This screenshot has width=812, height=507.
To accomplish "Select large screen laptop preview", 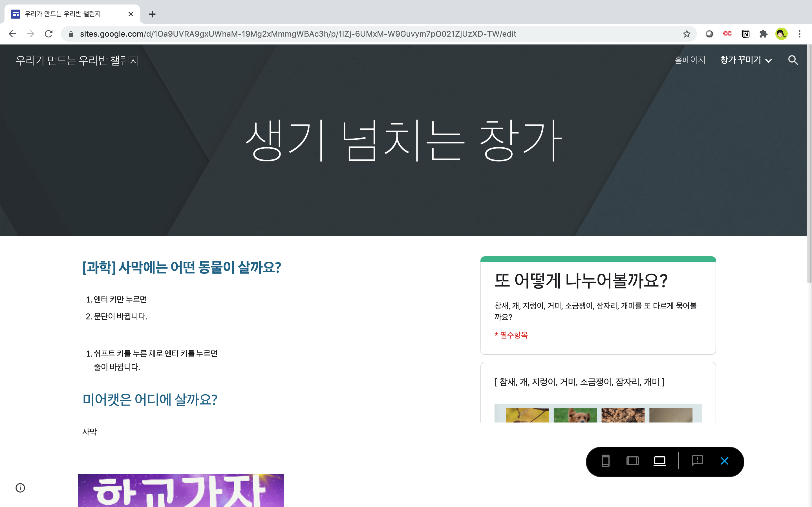I will click(659, 461).
